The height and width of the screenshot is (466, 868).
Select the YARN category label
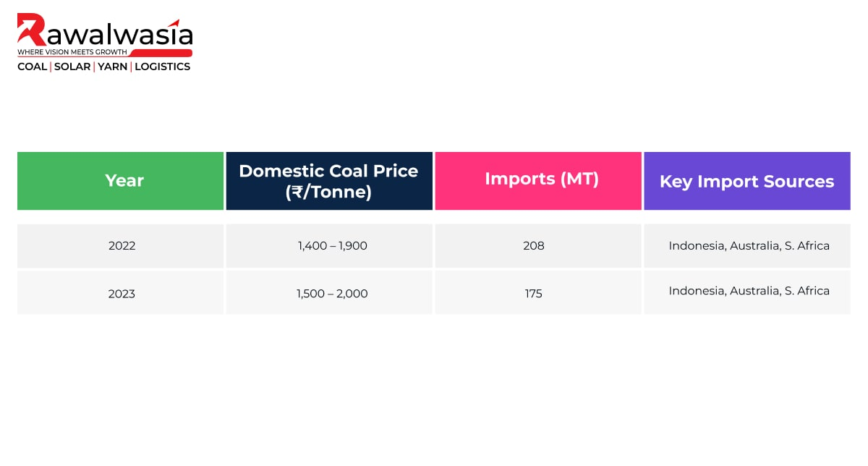point(112,67)
